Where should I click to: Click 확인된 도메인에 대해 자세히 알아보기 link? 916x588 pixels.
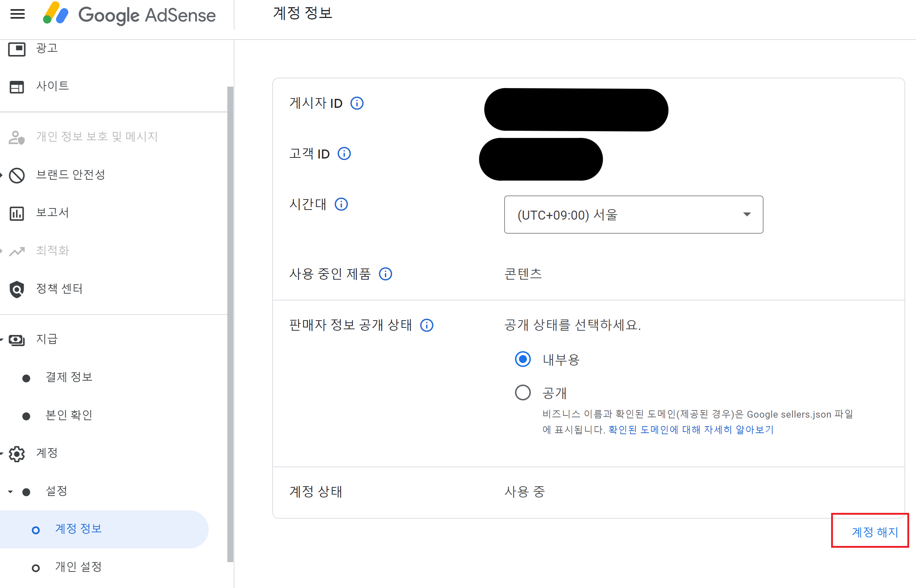pyautogui.click(x=691, y=429)
